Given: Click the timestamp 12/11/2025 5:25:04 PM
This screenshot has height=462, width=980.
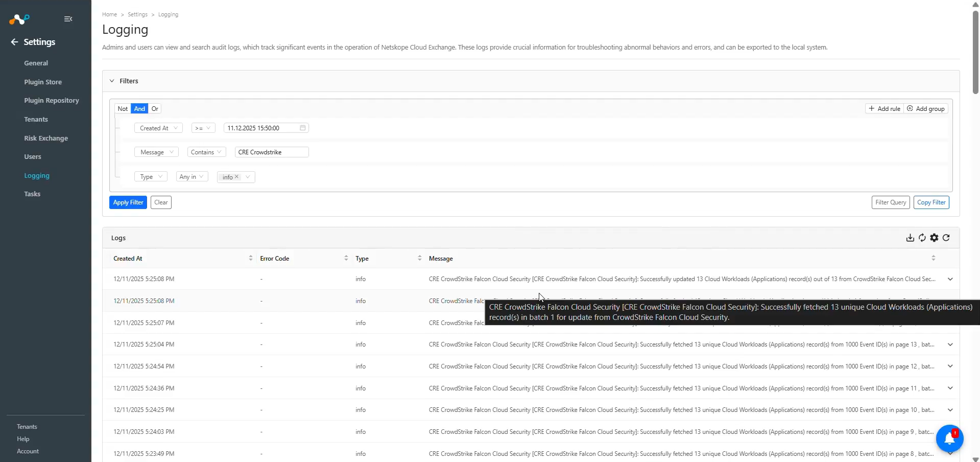Looking at the screenshot, I should click(x=144, y=344).
